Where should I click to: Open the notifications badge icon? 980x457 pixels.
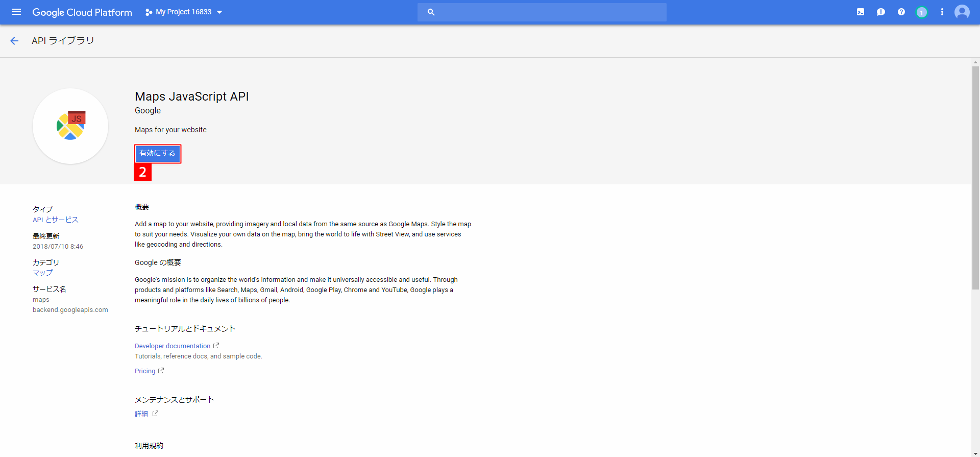922,12
